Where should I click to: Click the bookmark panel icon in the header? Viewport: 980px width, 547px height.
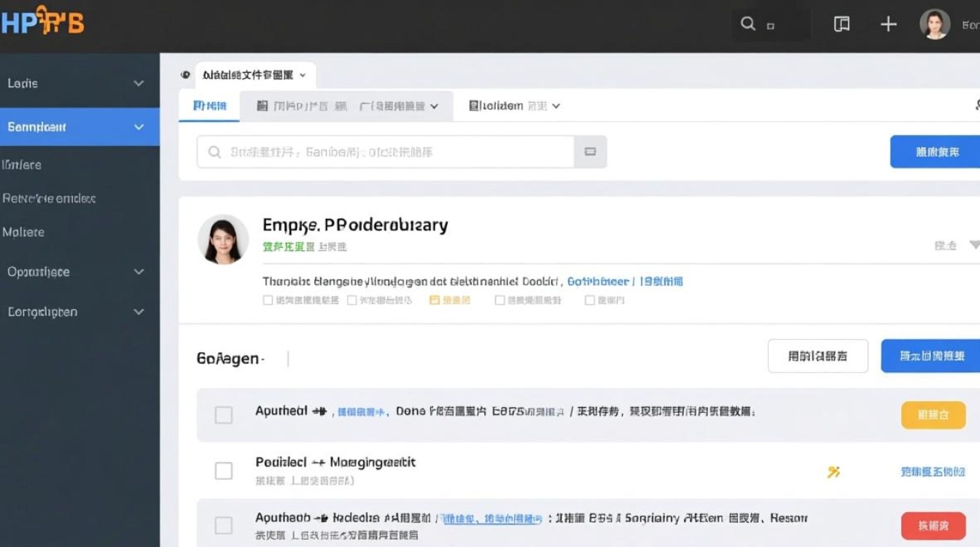[x=841, y=23]
